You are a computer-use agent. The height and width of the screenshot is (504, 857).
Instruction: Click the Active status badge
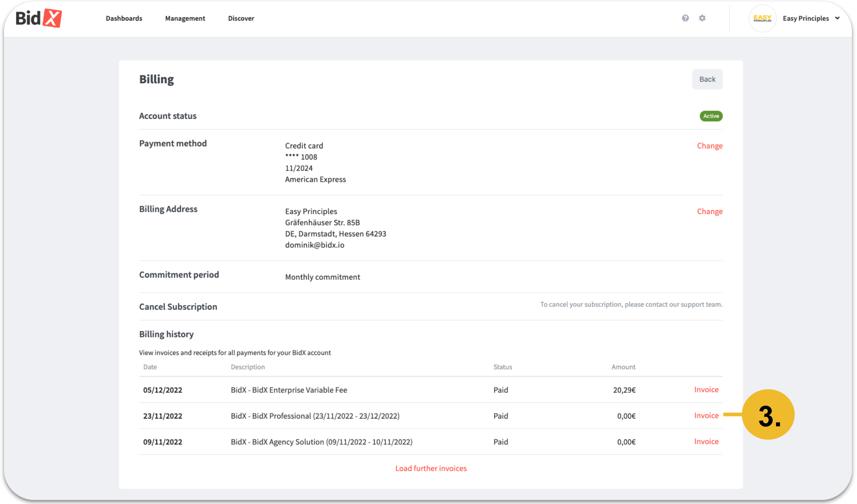711,116
